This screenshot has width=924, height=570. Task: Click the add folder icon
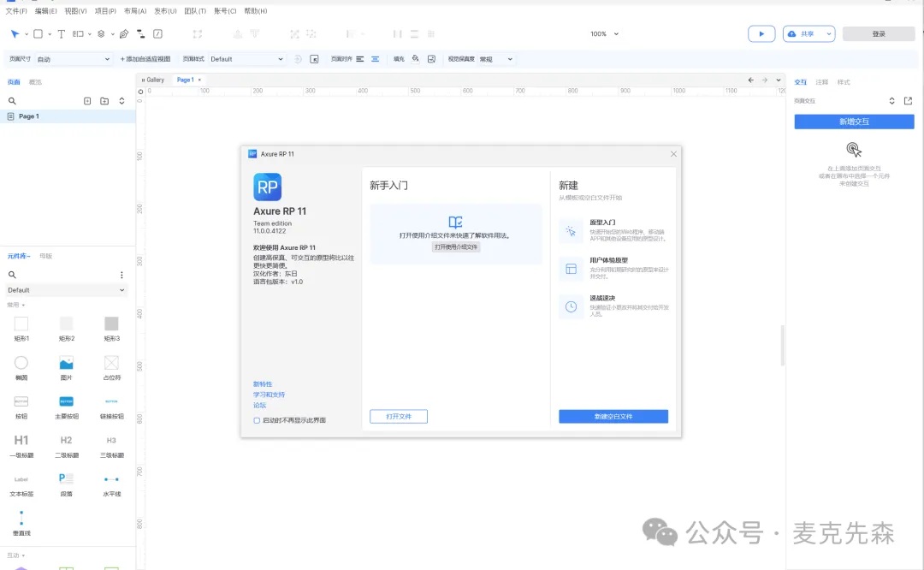(104, 101)
